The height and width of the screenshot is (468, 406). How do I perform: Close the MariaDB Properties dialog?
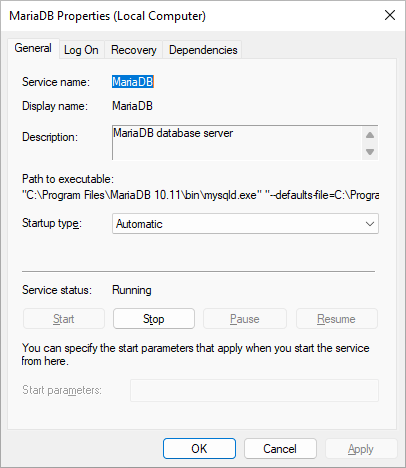pyautogui.click(x=390, y=15)
